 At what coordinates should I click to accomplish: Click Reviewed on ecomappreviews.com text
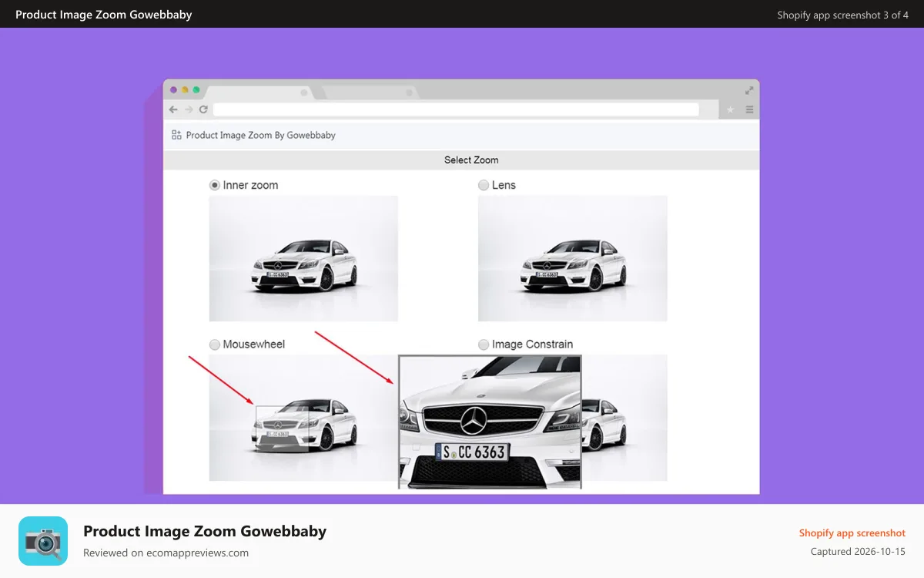point(166,553)
